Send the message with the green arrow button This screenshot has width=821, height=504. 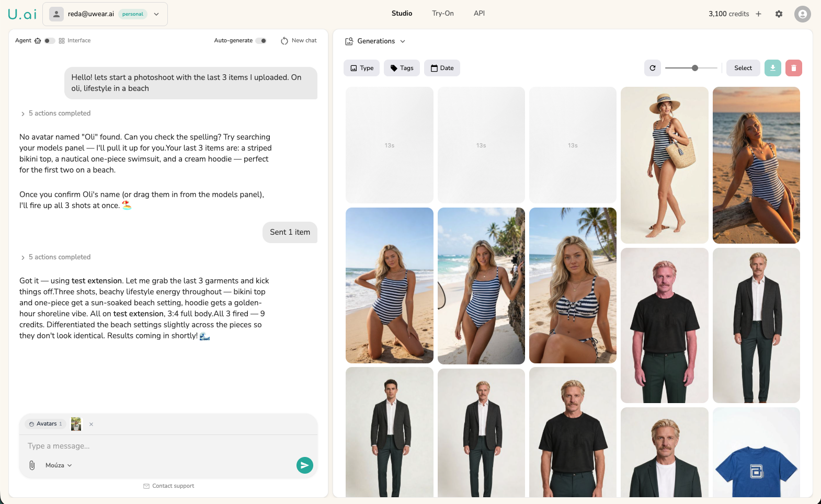tap(304, 465)
